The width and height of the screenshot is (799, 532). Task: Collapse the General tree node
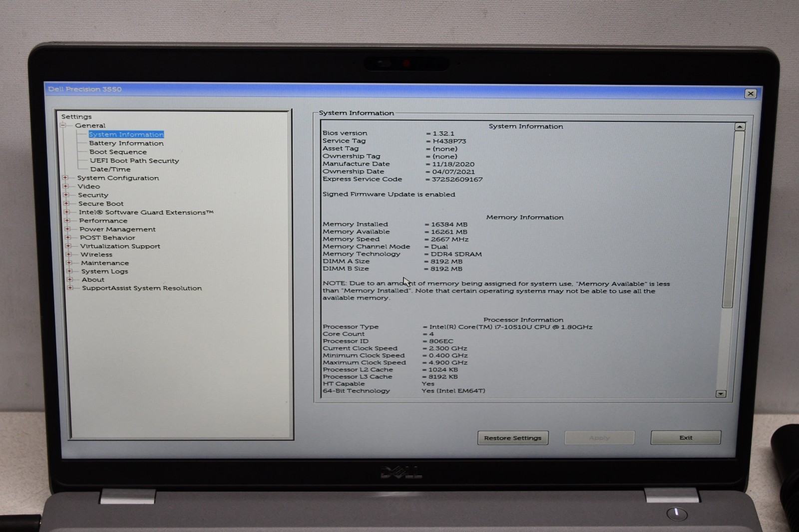63,125
